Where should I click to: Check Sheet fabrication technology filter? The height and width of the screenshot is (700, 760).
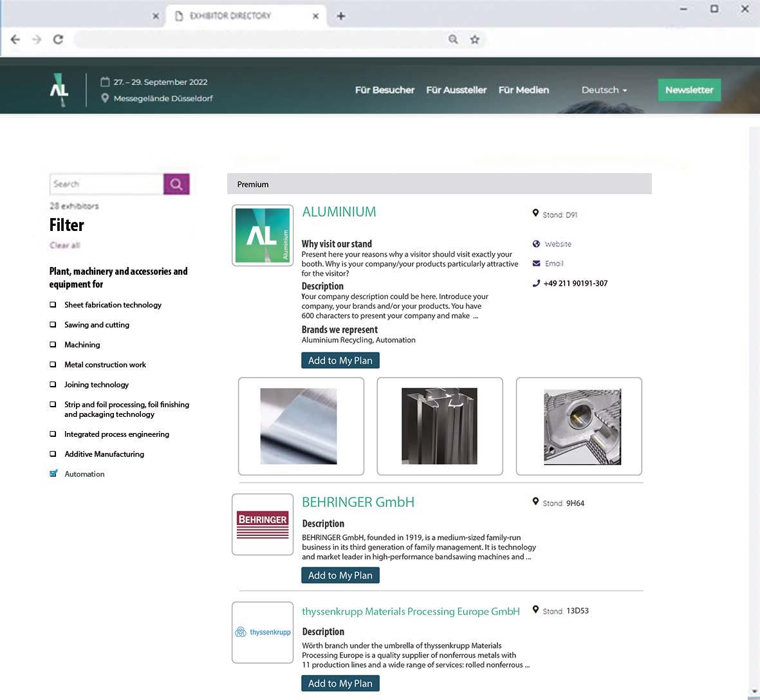(x=53, y=305)
